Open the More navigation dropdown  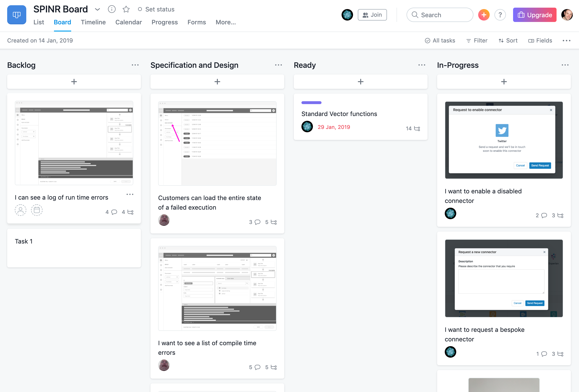[x=225, y=22]
